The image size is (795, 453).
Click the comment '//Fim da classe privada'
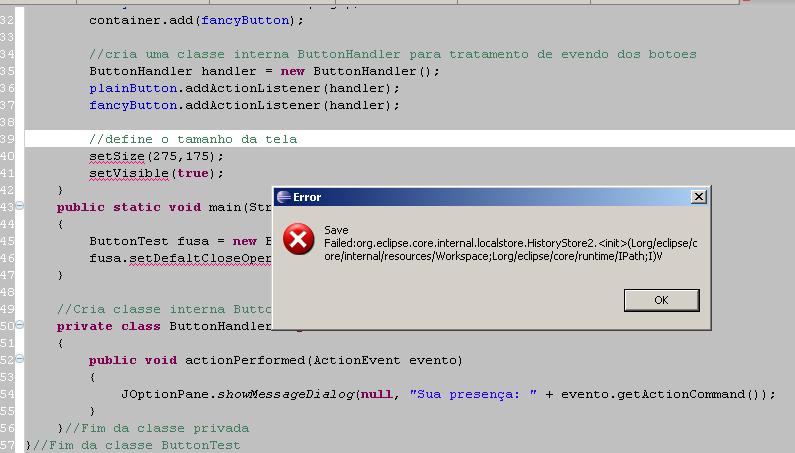pyautogui.click(x=157, y=428)
